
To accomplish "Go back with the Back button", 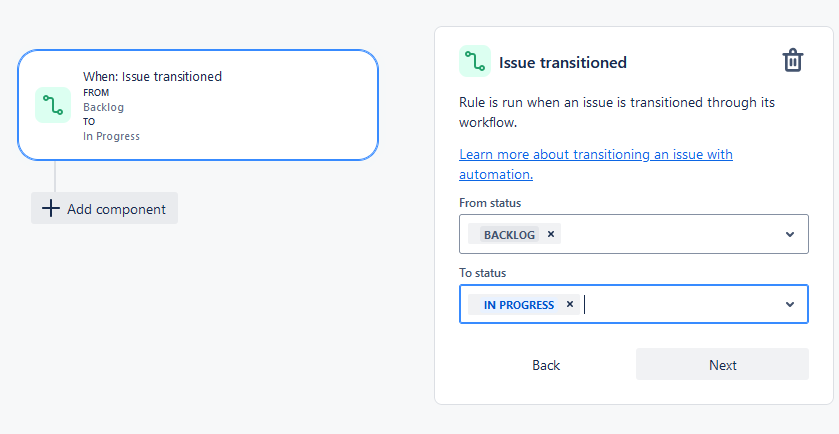I will (x=546, y=365).
